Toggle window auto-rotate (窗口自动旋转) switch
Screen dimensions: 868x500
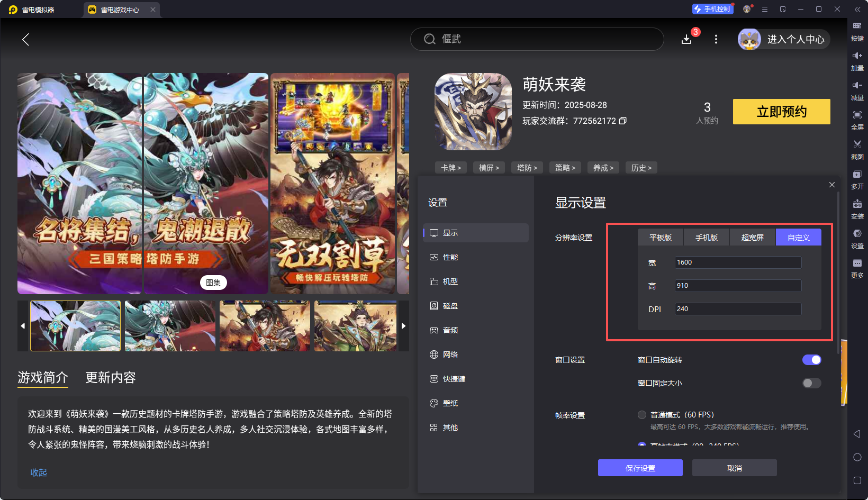(811, 360)
